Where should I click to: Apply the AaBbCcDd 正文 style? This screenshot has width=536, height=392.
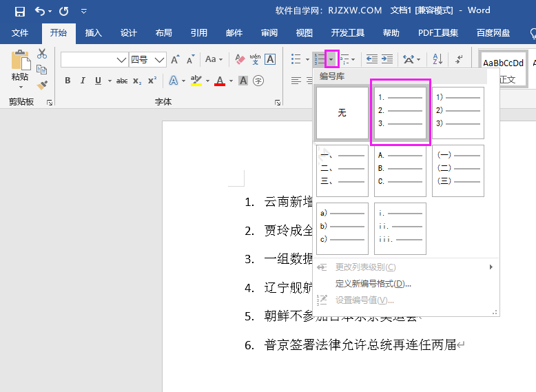(x=503, y=70)
